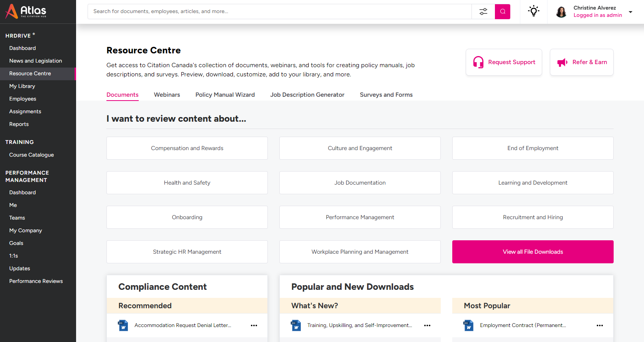Go to My Library in sidebar
The height and width of the screenshot is (342, 644).
(22, 86)
